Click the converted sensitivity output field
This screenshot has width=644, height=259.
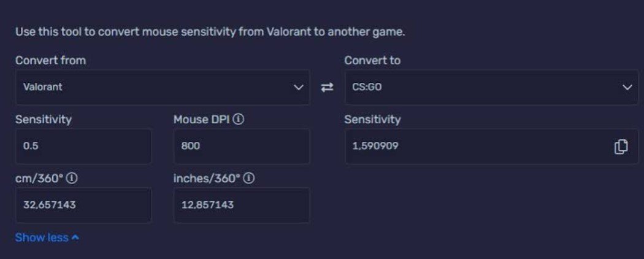point(492,146)
